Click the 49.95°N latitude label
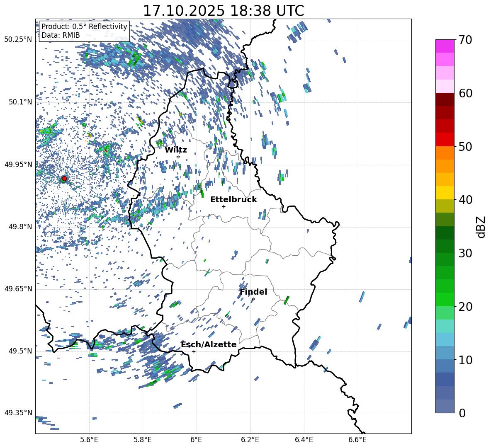 [18, 164]
